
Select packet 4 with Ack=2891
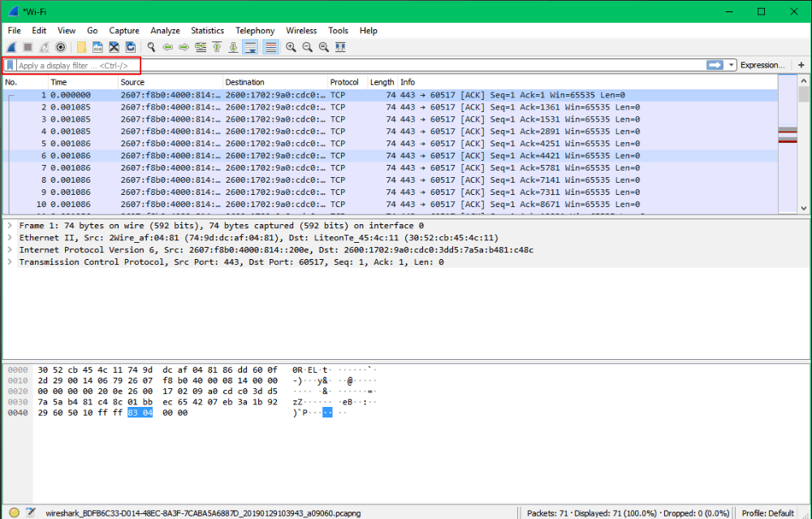pos(390,132)
